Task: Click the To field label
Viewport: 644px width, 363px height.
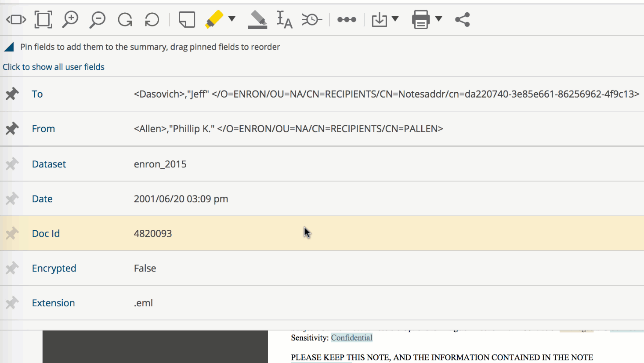Action: 37,94
